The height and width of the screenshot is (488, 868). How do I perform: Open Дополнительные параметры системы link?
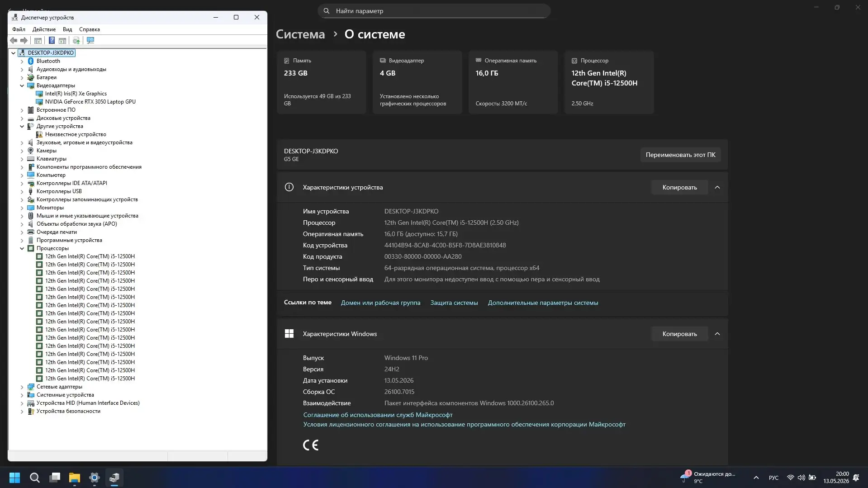tap(543, 303)
